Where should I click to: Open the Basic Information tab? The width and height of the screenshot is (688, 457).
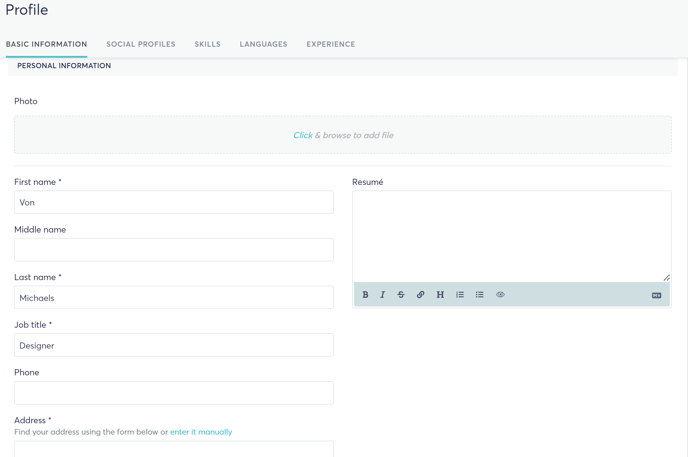[47, 44]
